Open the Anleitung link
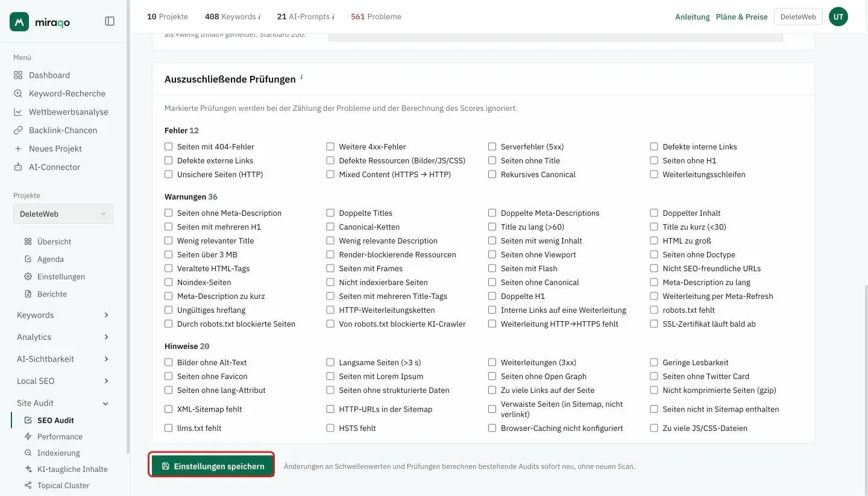Image resolution: width=868 pixels, height=496 pixels. (693, 17)
